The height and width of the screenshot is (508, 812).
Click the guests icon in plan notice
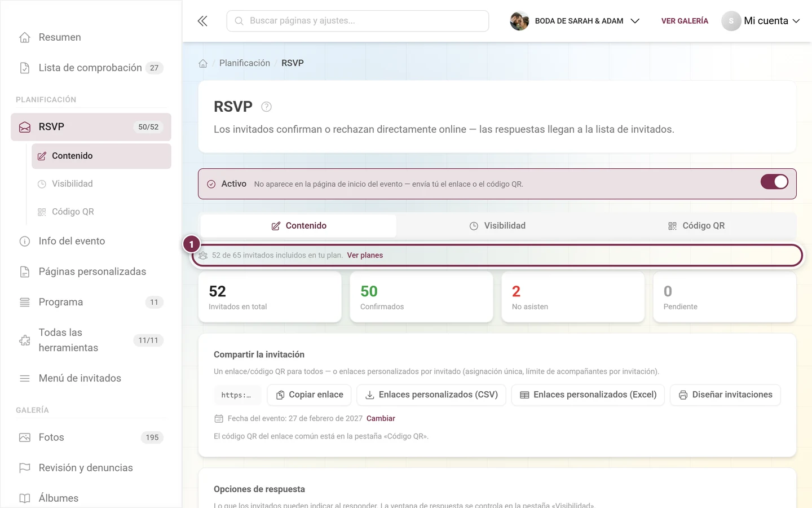203,255
